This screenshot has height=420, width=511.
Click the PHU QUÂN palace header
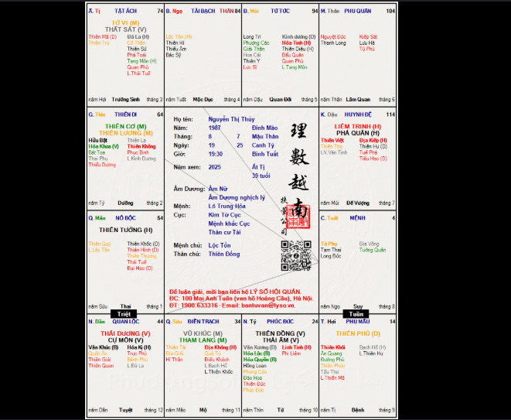click(x=357, y=11)
